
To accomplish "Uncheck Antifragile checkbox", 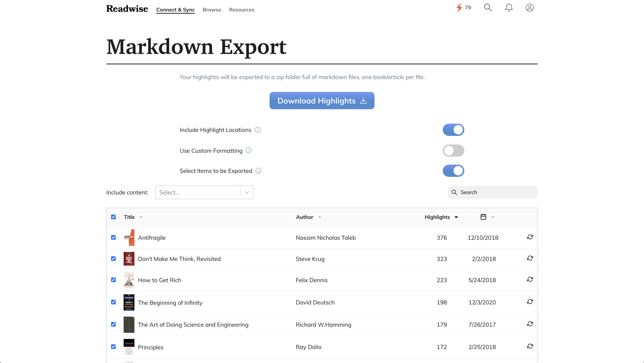I will pyautogui.click(x=113, y=237).
